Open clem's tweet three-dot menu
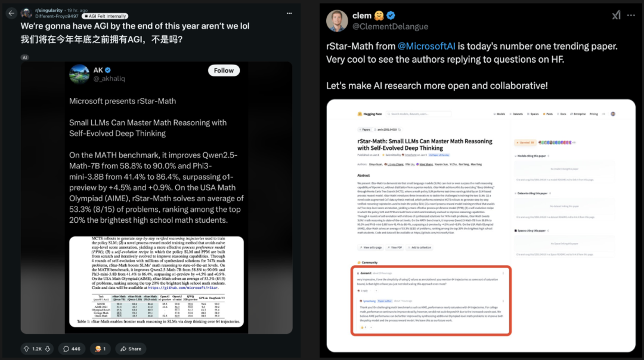 point(631,16)
